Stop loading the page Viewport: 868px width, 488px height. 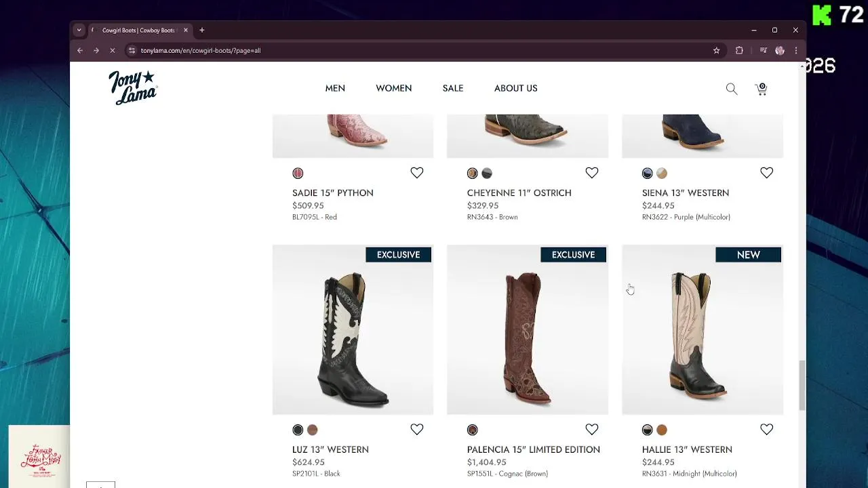click(x=113, y=50)
